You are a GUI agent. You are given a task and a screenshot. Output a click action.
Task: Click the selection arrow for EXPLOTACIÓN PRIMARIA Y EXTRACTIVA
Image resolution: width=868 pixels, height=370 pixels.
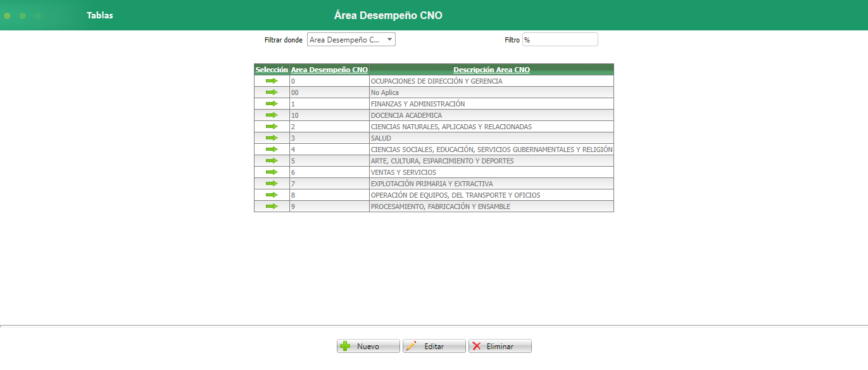[x=272, y=183]
